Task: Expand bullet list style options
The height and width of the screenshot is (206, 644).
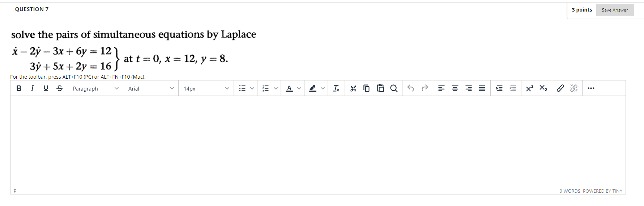Action: [252, 88]
